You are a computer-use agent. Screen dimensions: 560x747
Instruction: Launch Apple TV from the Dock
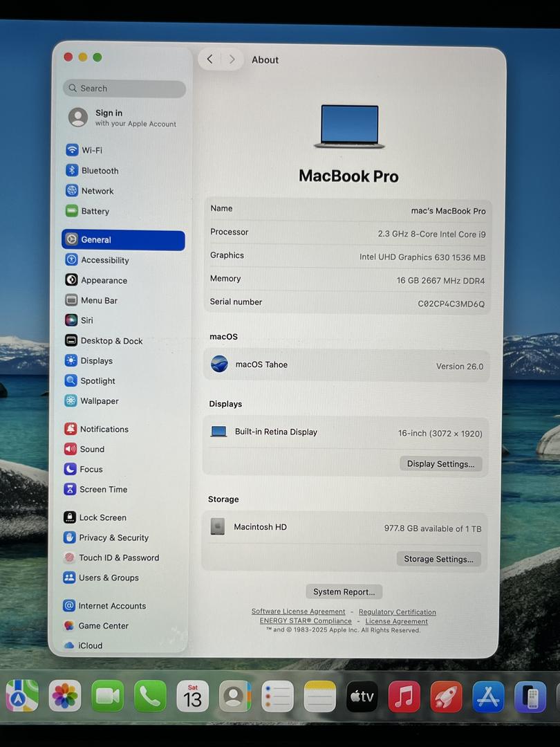pyautogui.click(x=362, y=696)
